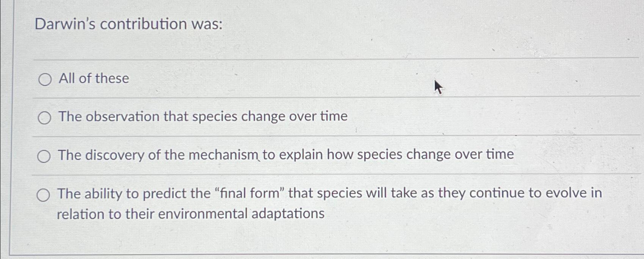The width and height of the screenshot is (644, 259).
Task: Click the divider under "All of these"
Action: tap(322, 98)
